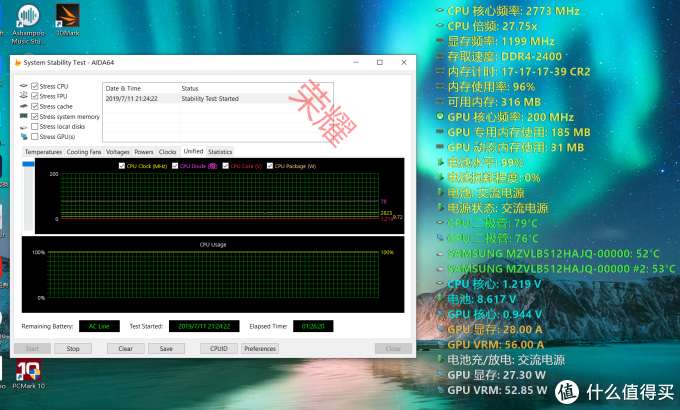
Task: Click the Date & Time column header
Action: (141, 88)
